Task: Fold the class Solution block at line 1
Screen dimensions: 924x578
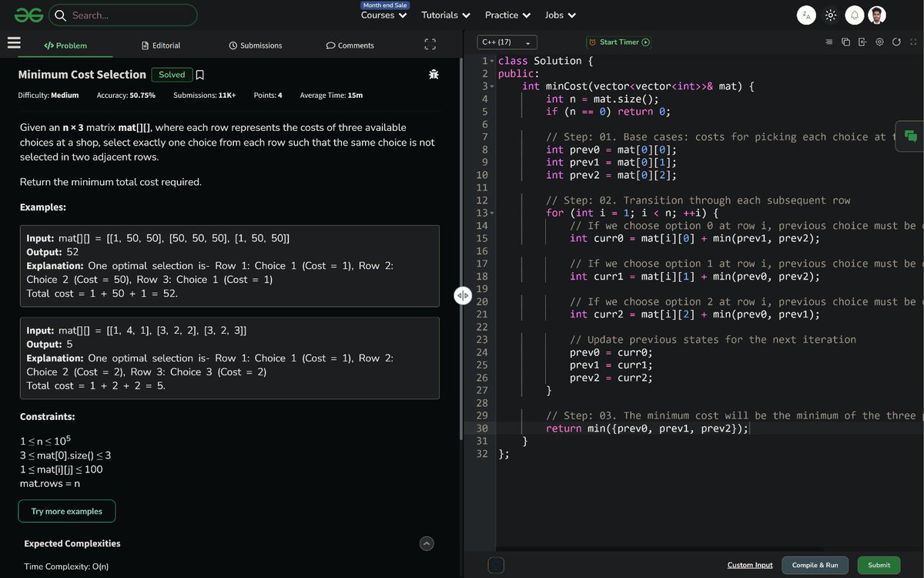Action: pyautogui.click(x=491, y=61)
